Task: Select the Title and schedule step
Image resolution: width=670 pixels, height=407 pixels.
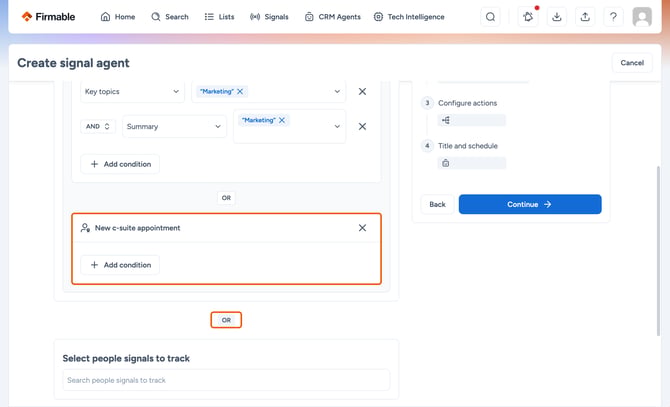Action: click(468, 146)
